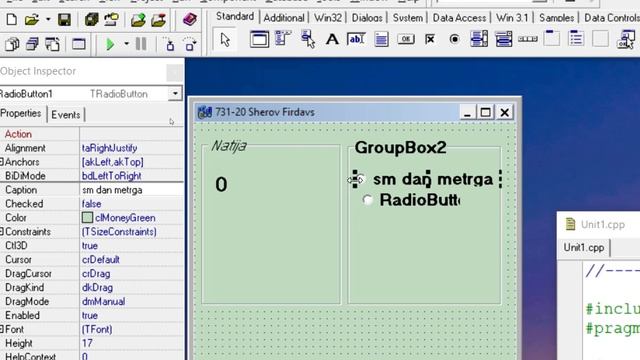Select the label '0' in Natija groupbox
Screen dimensions: 640x360
(221, 184)
